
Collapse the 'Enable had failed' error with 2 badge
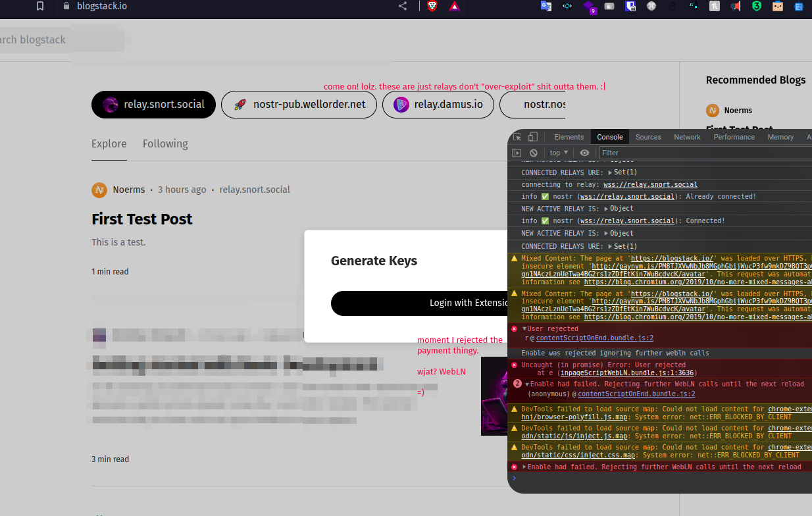click(527, 384)
